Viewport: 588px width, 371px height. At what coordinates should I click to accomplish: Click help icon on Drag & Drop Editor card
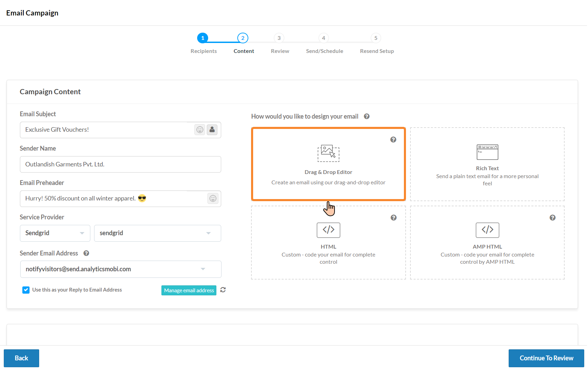point(393,140)
